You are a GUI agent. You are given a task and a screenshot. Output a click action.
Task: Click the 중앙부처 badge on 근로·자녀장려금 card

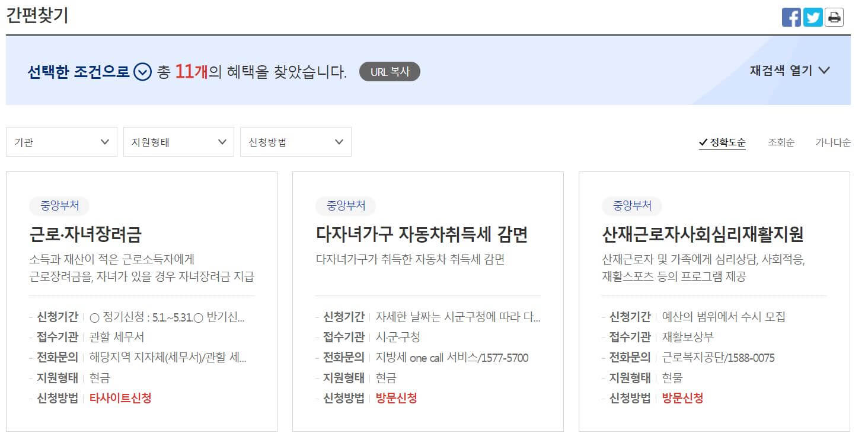[59, 206]
